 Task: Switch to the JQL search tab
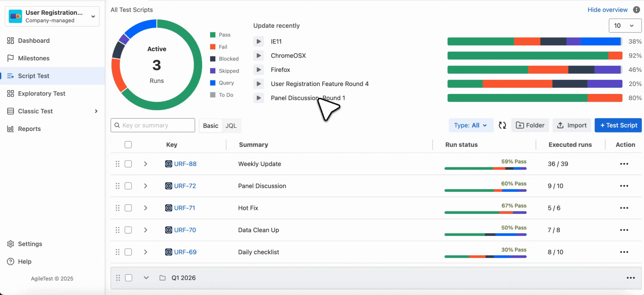pos(231,126)
